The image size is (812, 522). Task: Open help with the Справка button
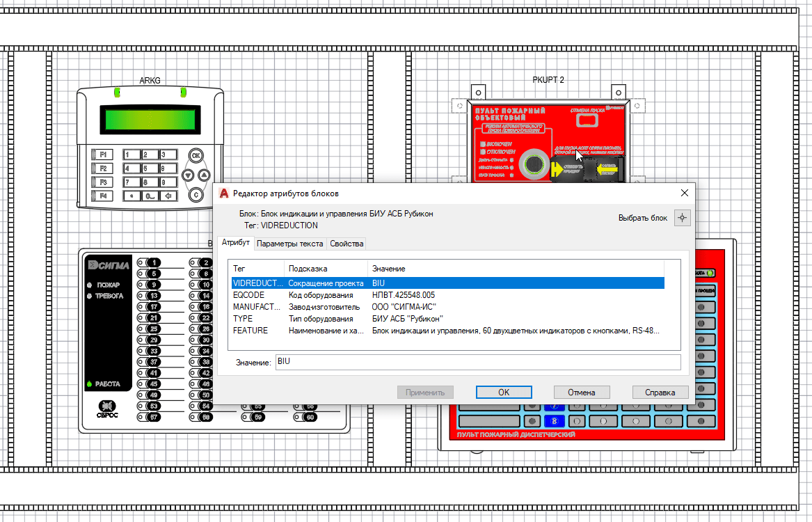660,393
